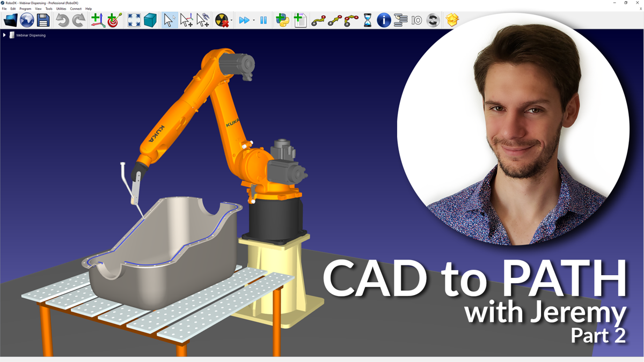Toggle the collision check radiation icon
The width and height of the screenshot is (644, 362).
(221, 20)
